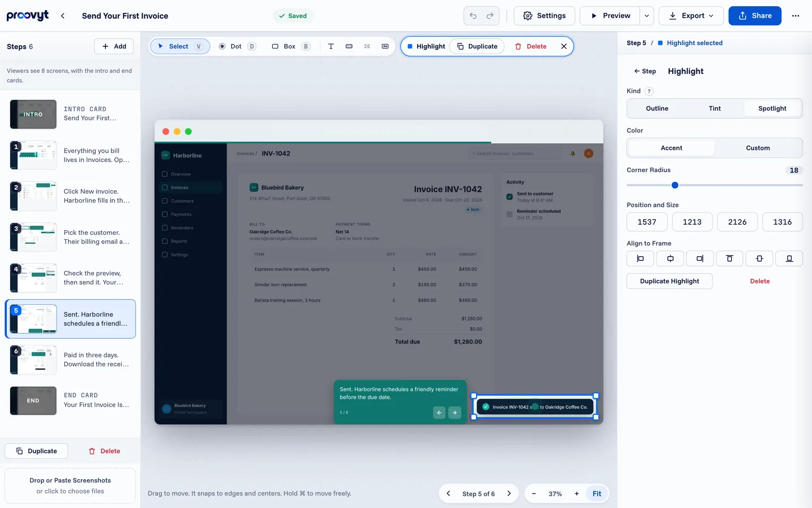Screen dimensions: 812x508
Task: Redo the last undone change
Action: coord(490,16)
